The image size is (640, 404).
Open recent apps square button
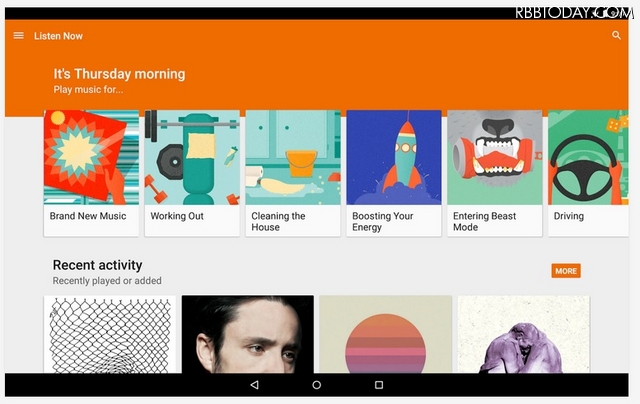[x=379, y=384]
